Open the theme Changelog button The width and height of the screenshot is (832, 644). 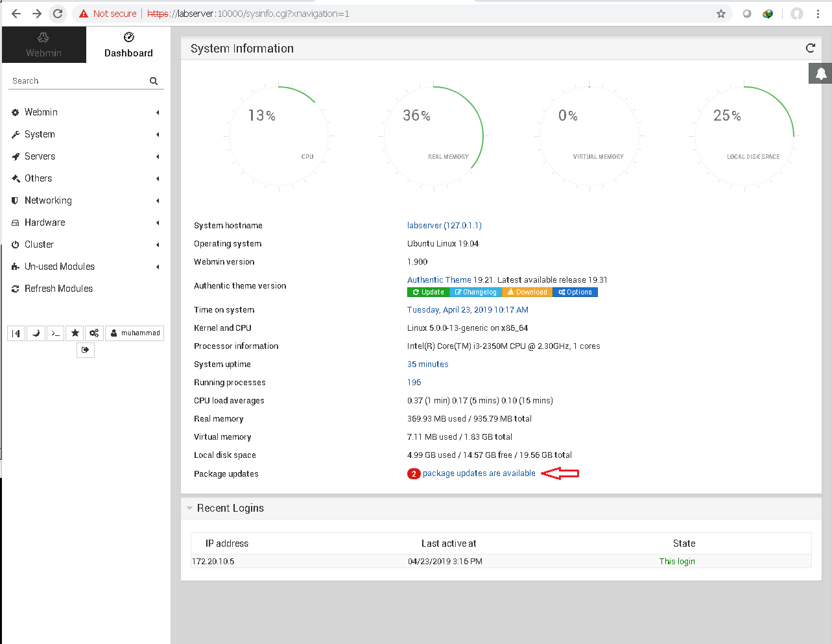point(476,292)
